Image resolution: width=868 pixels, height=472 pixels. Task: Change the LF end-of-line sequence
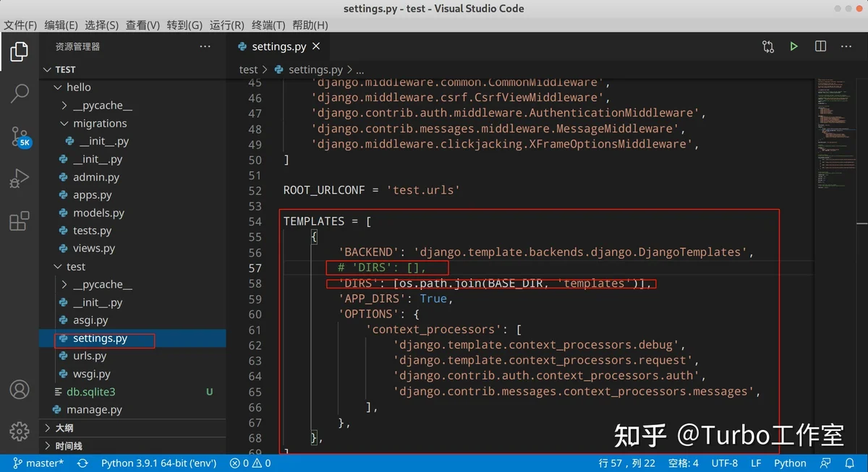click(756, 463)
